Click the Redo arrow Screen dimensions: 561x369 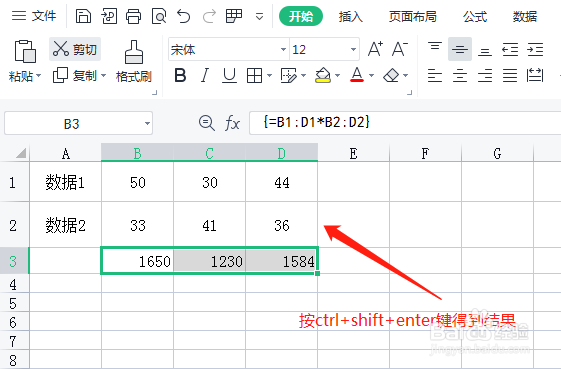tap(209, 16)
